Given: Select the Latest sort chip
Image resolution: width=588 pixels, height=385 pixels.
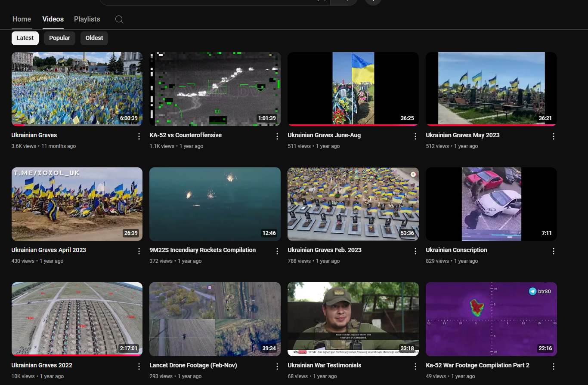Looking at the screenshot, I should [25, 38].
